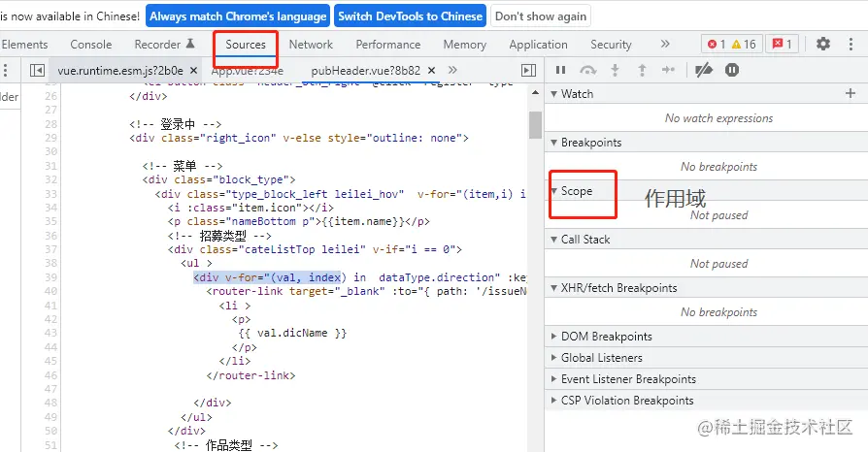Deactivate breakpoints icon

(704, 70)
